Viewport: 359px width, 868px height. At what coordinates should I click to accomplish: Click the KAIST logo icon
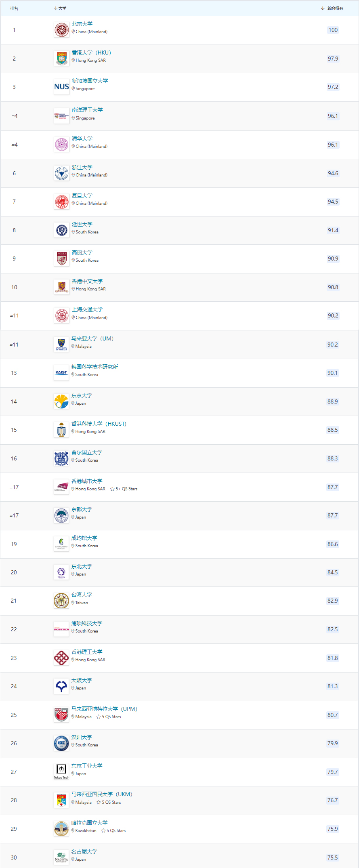pos(61,373)
